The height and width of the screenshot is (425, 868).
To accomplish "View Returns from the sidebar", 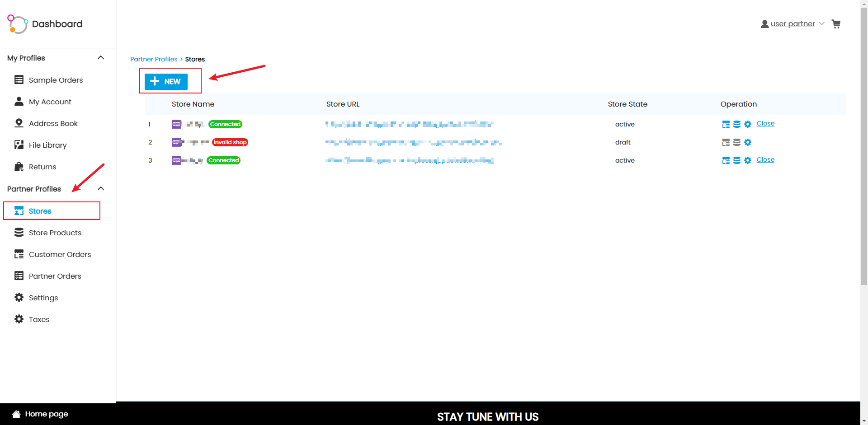I will (42, 167).
